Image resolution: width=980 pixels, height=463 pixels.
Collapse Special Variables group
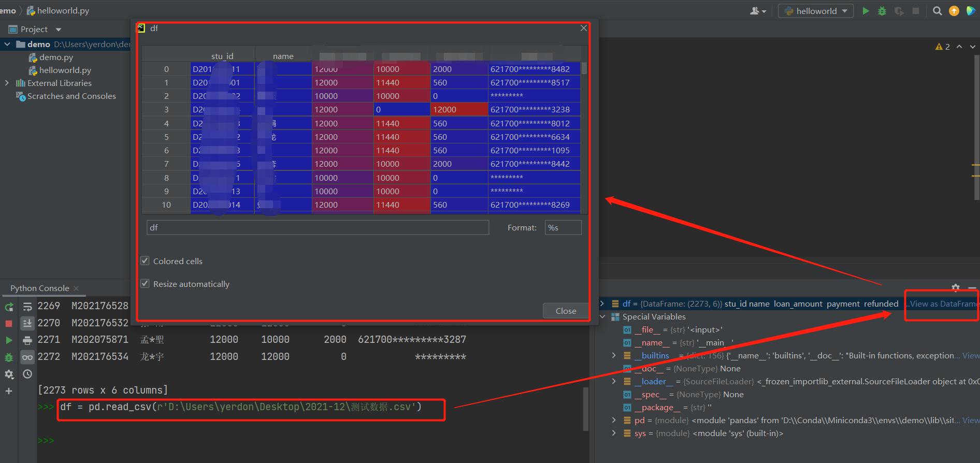pyautogui.click(x=602, y=316)
